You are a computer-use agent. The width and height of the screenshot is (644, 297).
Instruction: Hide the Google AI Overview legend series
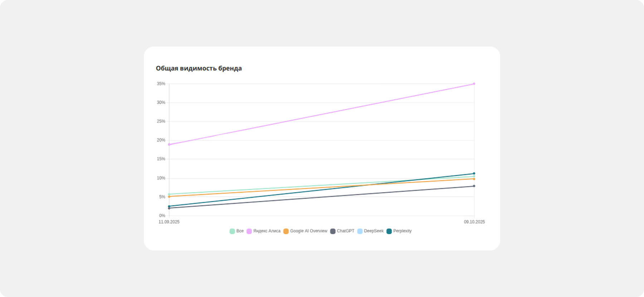[308, 231]
